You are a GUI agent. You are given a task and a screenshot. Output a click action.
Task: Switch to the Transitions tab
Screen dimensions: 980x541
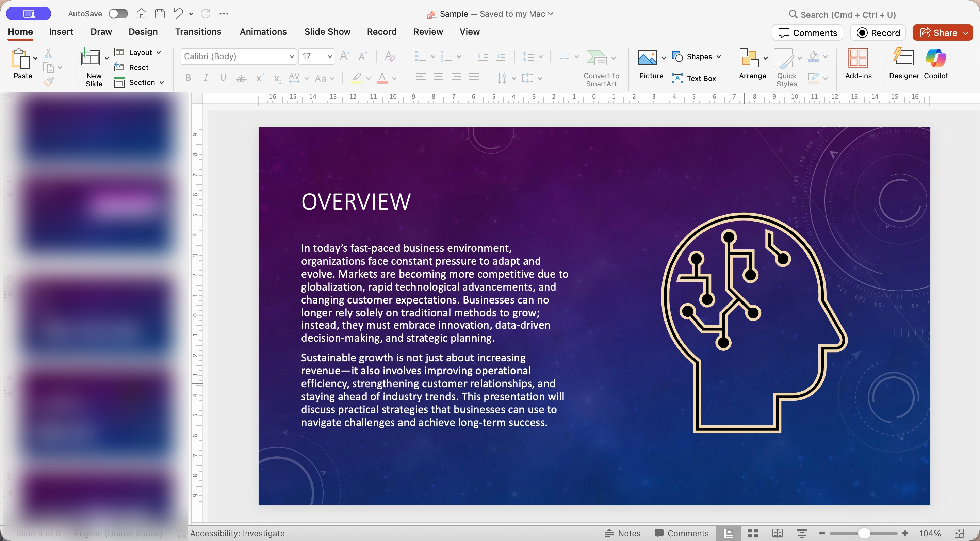point(198,32)
